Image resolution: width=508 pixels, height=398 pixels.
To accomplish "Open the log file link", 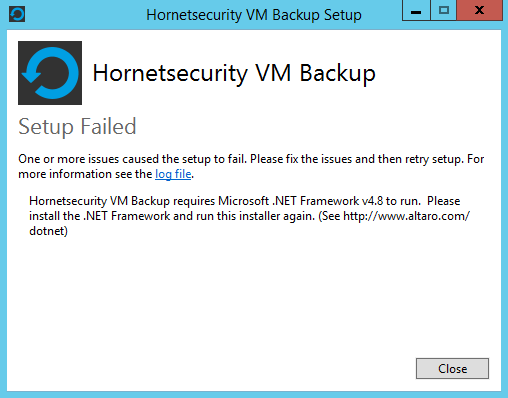I will click(173, 174).
